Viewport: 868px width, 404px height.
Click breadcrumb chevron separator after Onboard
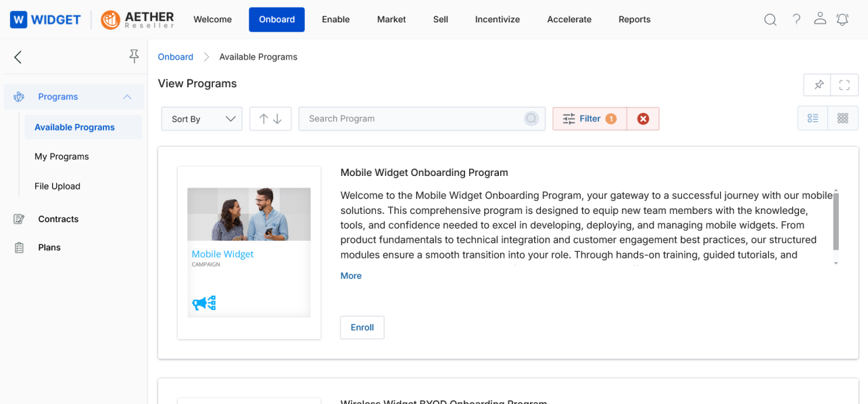tap(207, 57)
